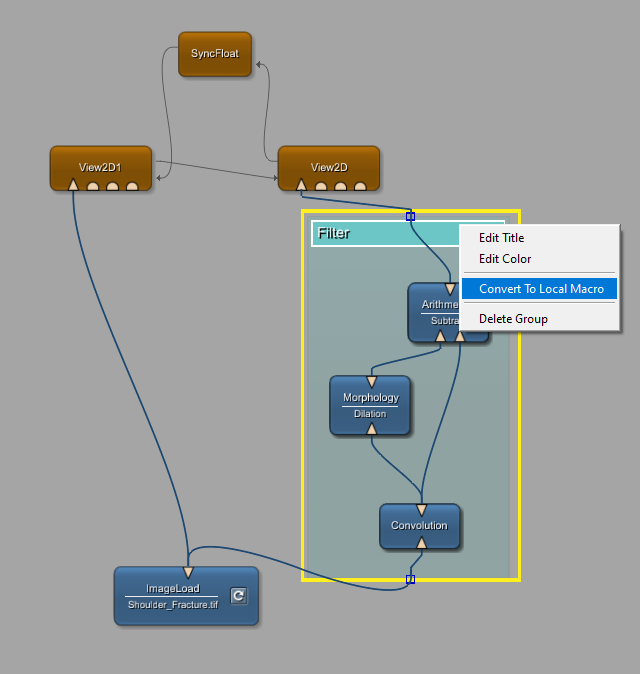
Task: Click the last half-circle connector on View2D
Action: [x=360, y=186]
